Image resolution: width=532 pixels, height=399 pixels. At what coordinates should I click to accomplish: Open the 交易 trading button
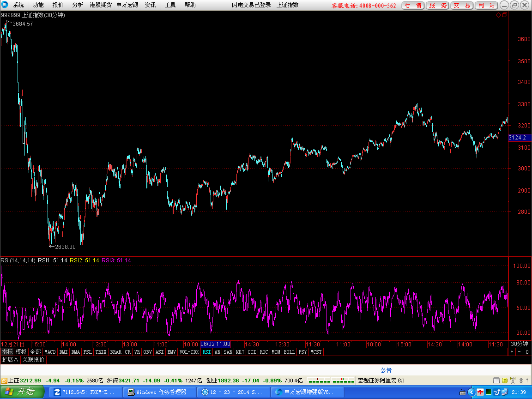[462, 5]
